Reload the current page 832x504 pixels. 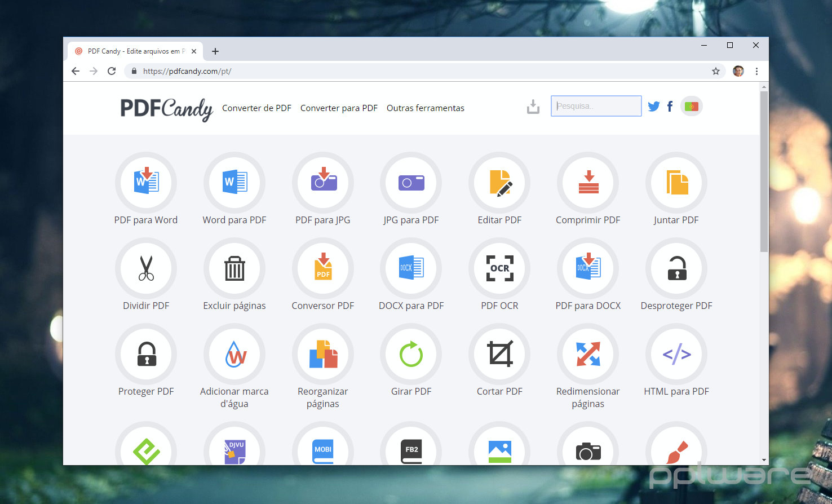[x=112, y=71]
